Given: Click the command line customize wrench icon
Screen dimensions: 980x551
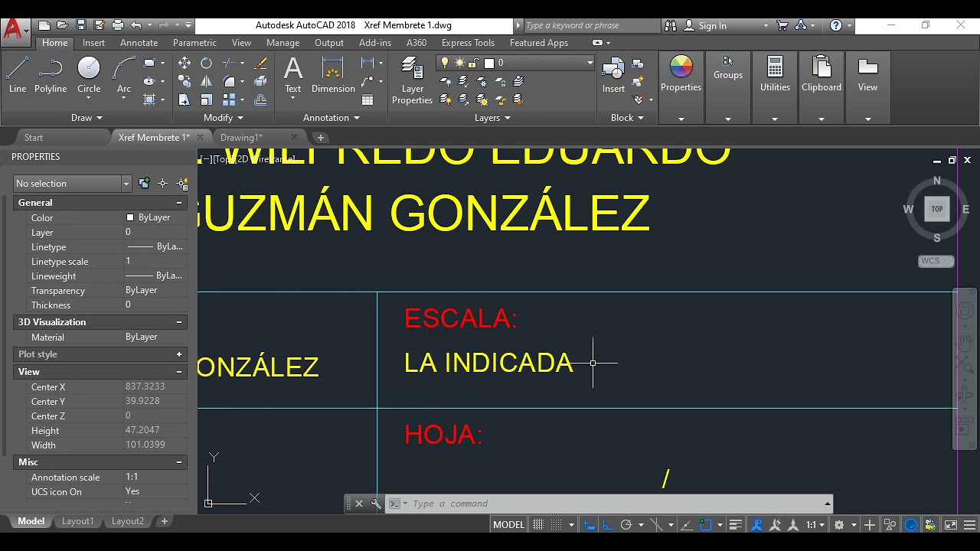Looking at the screenshot, I should pos(376,504).
